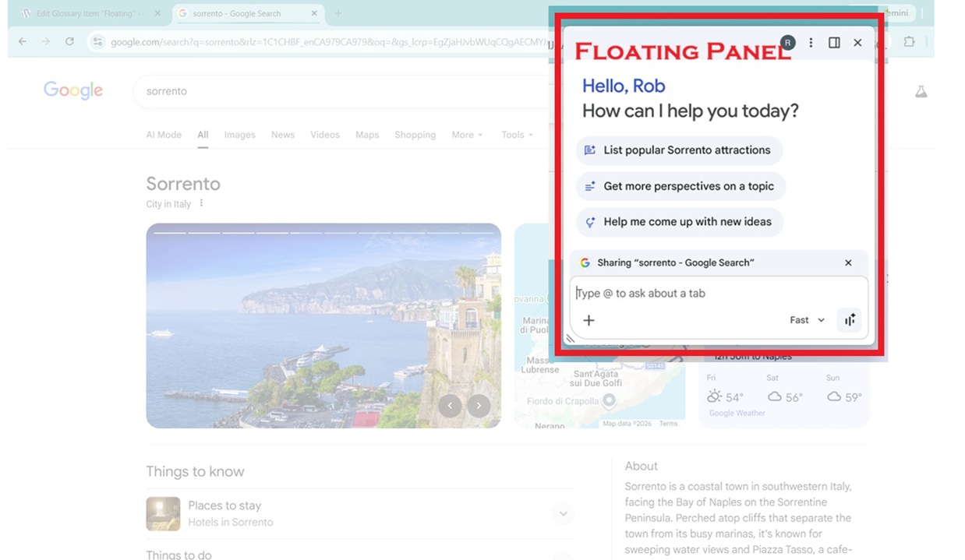Expand the More search filter menu
Image resolution: width=965 pixels, height=560 pixels.
click(467, 135)
